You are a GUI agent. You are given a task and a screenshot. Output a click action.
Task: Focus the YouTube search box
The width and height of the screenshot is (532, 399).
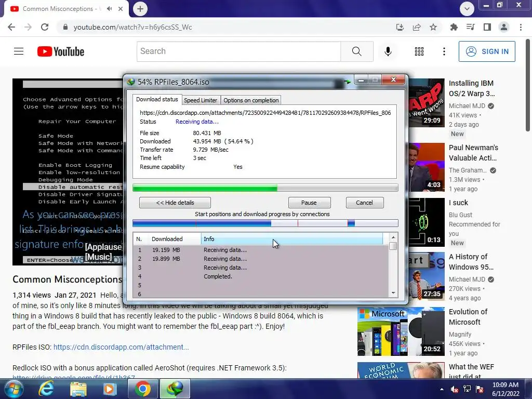click(239, 51)
